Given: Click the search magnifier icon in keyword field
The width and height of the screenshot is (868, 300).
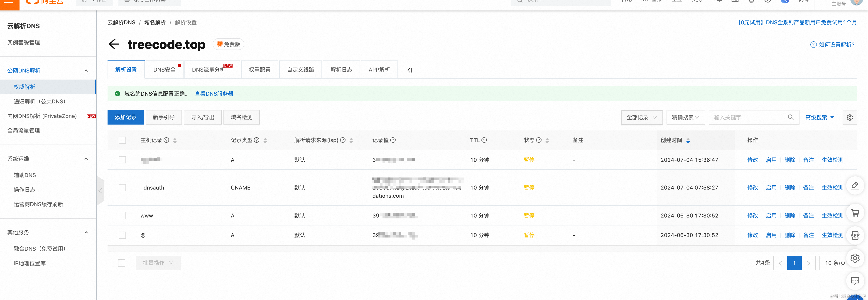Looking at the screenshot, I should (x=790, y=117).
